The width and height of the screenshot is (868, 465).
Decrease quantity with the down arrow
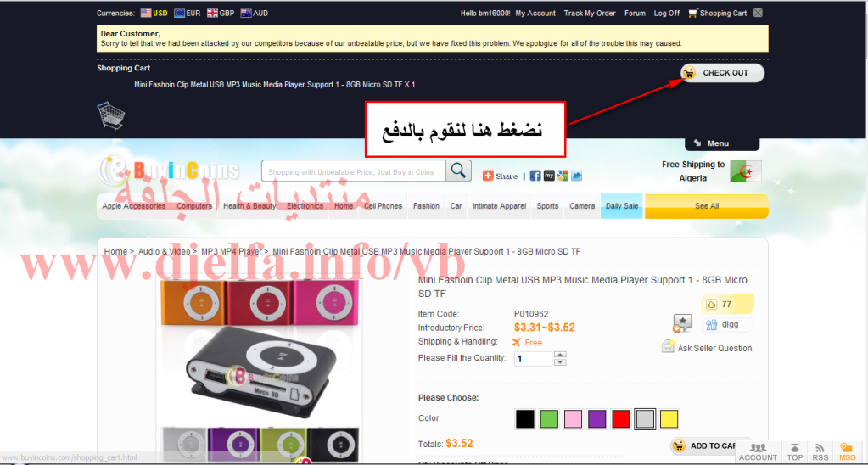(560, 362)
